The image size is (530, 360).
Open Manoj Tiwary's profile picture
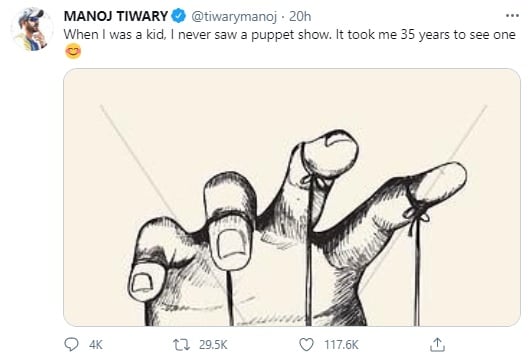coord(32,30)
